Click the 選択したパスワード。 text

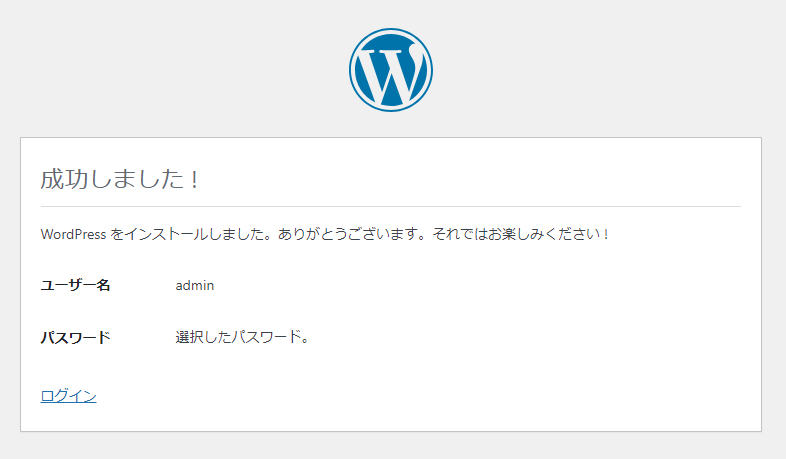tap(243, 337)
